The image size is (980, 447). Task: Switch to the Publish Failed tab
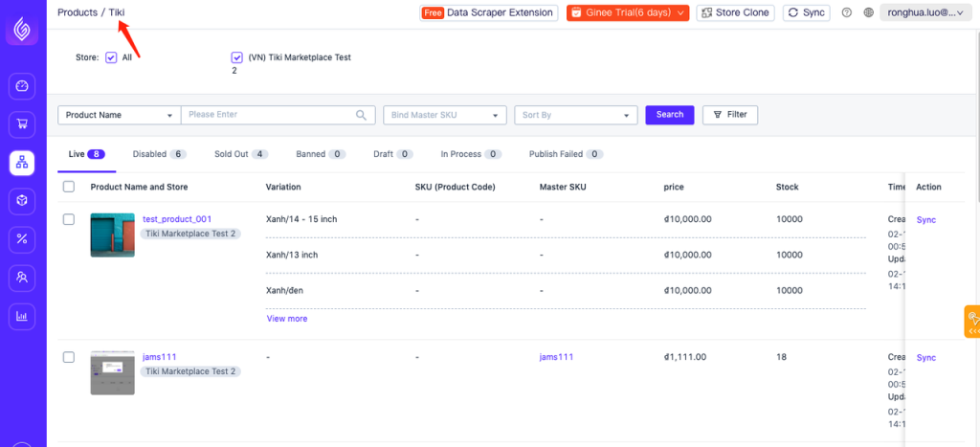coord(567,154)
